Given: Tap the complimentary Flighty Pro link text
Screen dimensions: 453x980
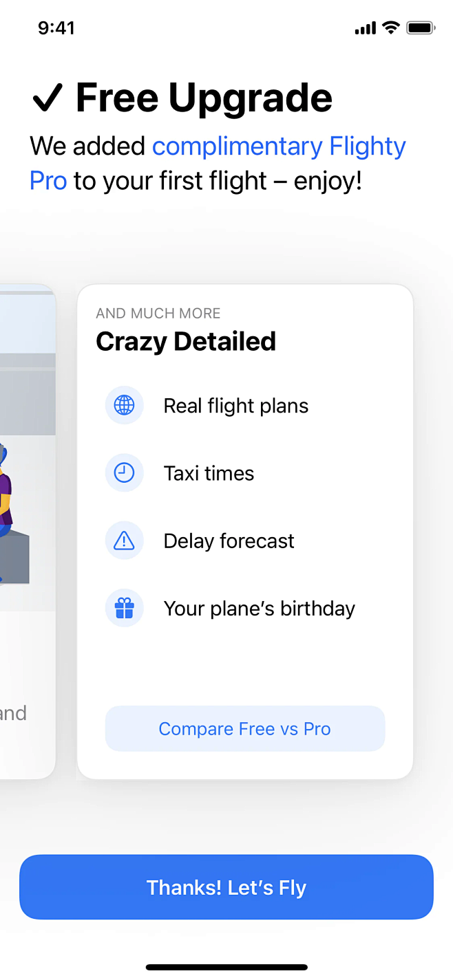Looking at the screenshot, I should [x=278, y=146].
